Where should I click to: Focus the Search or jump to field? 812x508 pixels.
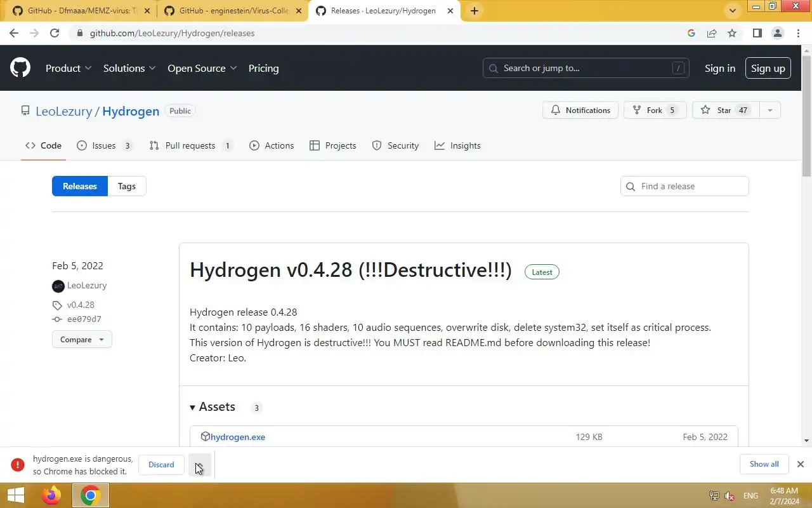pyautogui.click(x=586, y=68)
